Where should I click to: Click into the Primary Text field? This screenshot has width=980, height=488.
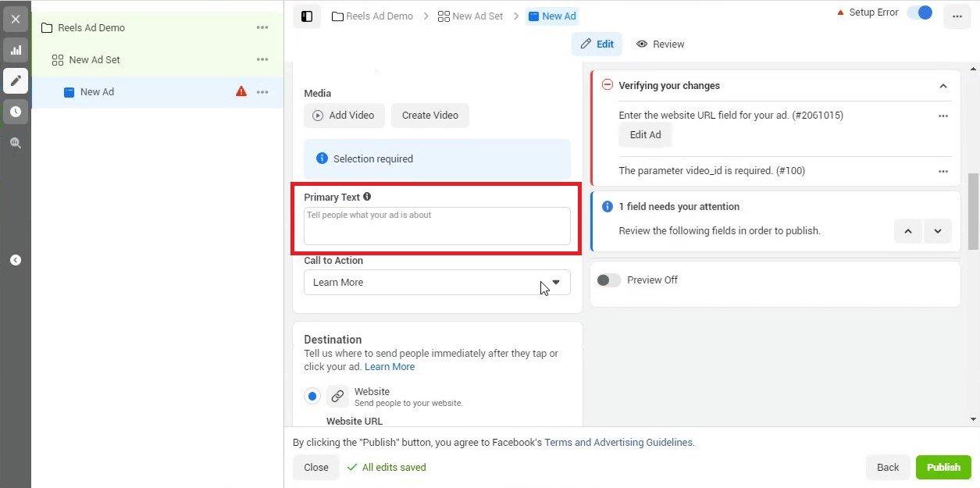437,226
